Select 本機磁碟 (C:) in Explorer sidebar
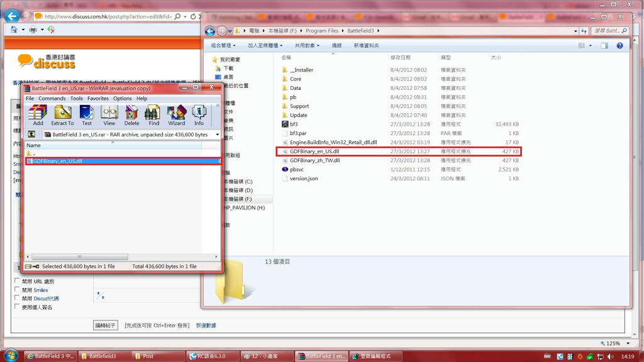 pos(238,182)
